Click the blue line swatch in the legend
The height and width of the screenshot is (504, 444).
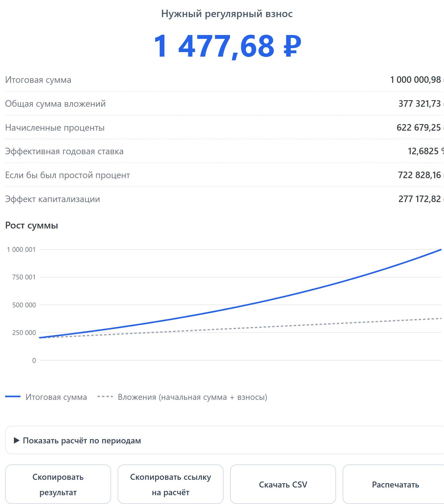click(13, 396)
